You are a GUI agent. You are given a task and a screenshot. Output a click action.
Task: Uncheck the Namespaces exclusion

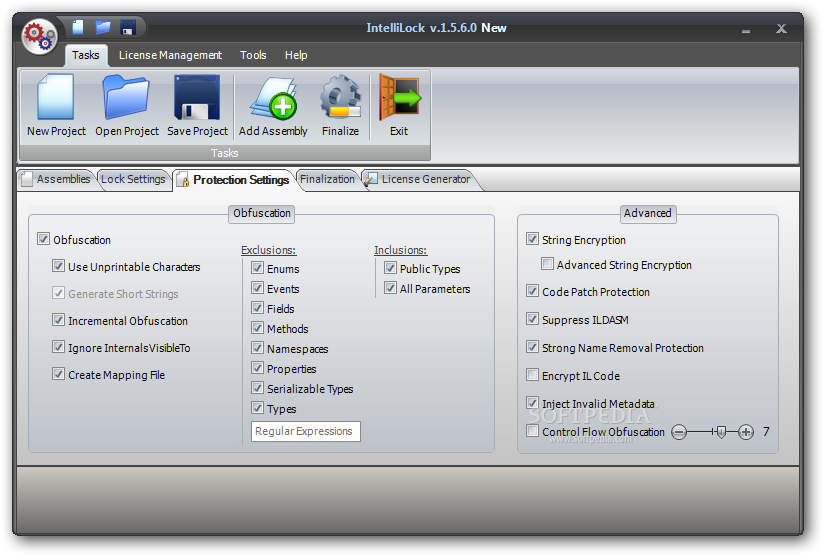pos(258,348)
